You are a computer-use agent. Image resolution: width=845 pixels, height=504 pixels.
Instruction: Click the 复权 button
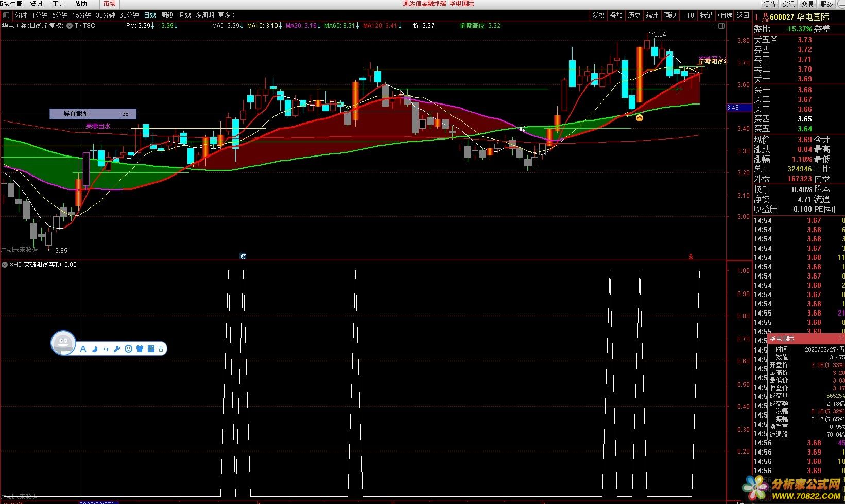tap(598, 15)
